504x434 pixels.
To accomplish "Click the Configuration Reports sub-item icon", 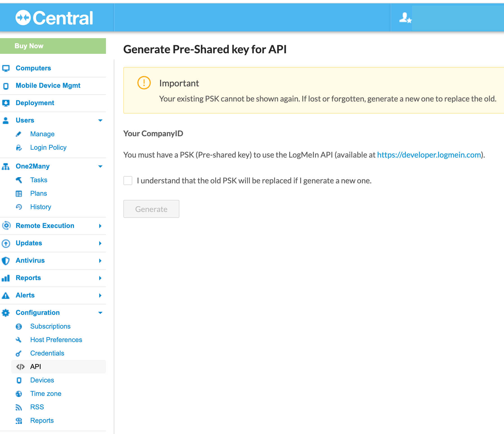I will tap(19, 421).
